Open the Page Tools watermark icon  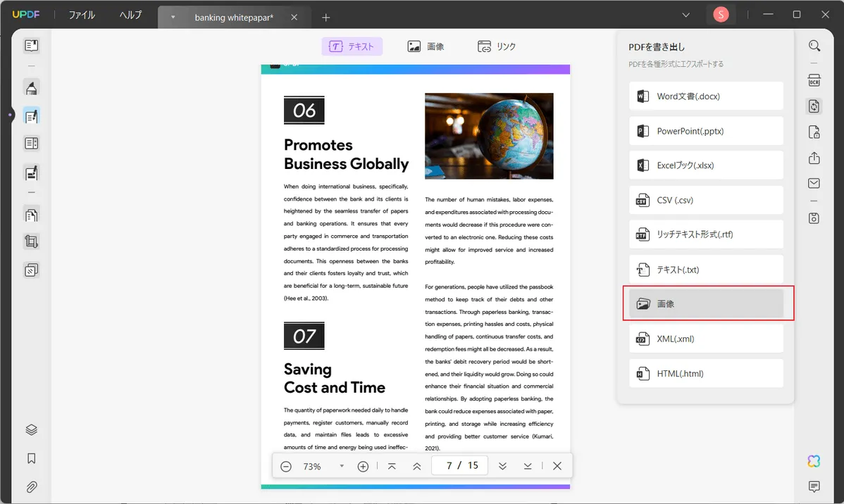pos(31,270)
